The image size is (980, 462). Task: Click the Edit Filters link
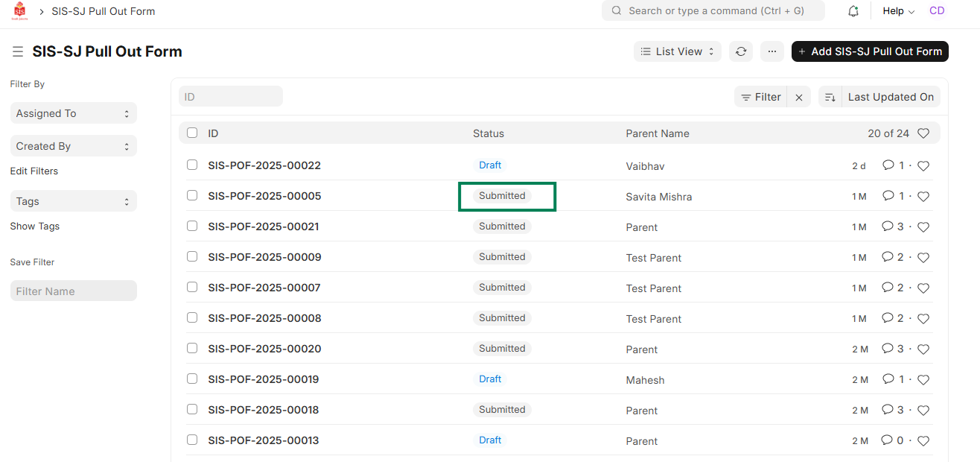34,171
